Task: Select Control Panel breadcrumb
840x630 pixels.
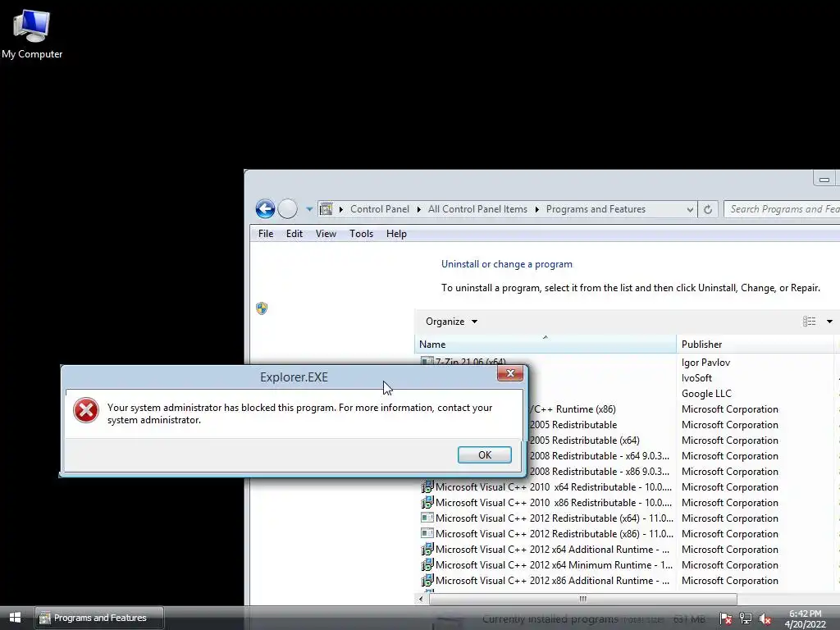Action: [x=379, y=209]
